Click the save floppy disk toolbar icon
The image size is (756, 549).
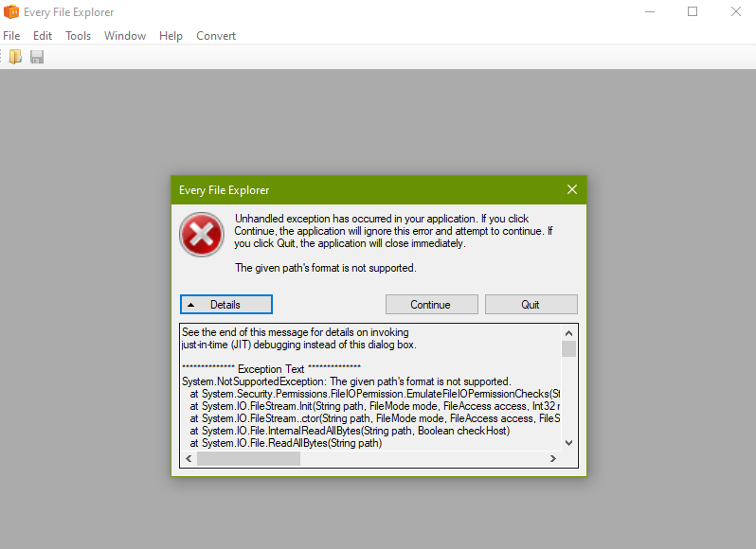[37, 57]
